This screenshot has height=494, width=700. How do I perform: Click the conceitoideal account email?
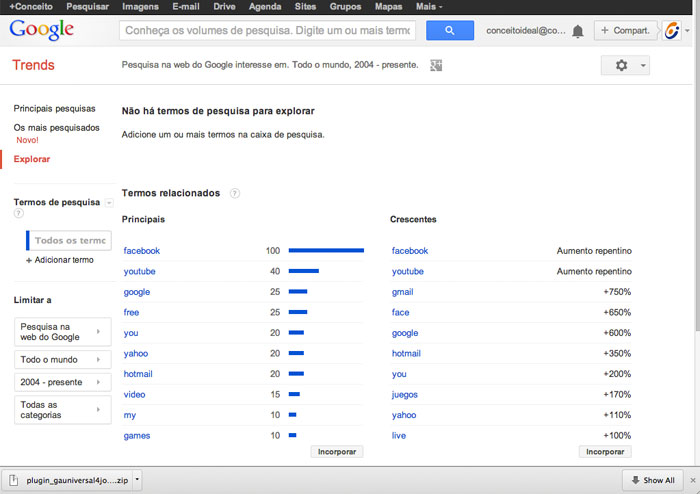[x=525, y=31]
